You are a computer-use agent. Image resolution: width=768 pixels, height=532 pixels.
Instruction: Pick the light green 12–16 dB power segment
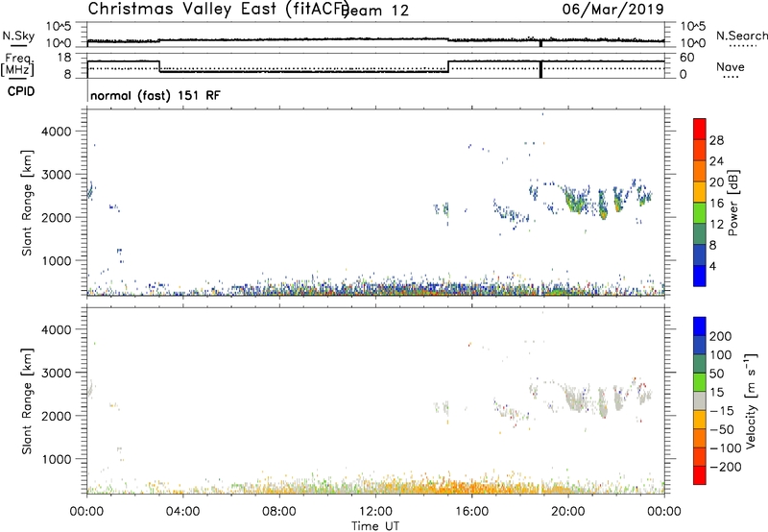tap(700, 212)
